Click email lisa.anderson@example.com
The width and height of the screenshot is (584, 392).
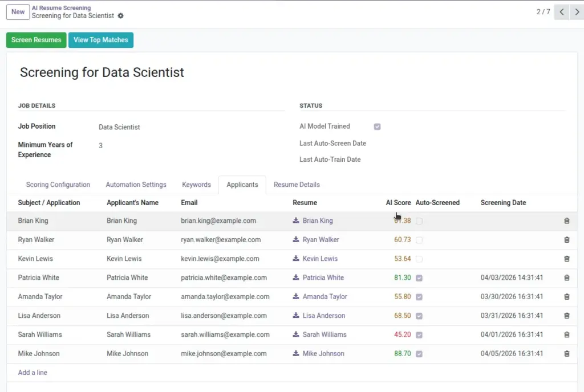(x=224, y=316)
